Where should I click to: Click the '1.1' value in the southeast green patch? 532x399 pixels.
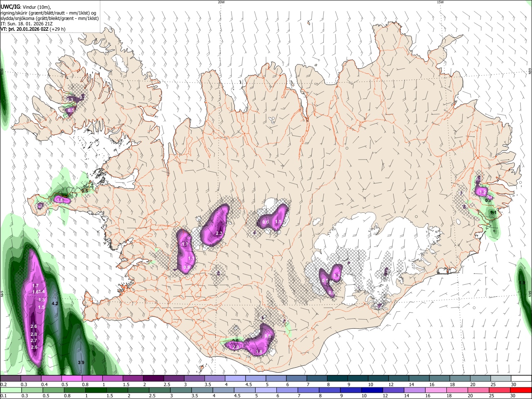[493, 212]
